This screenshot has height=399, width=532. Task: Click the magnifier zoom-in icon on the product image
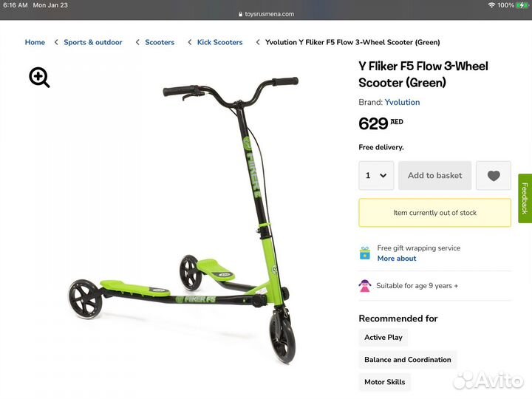[x=39, y=78]
